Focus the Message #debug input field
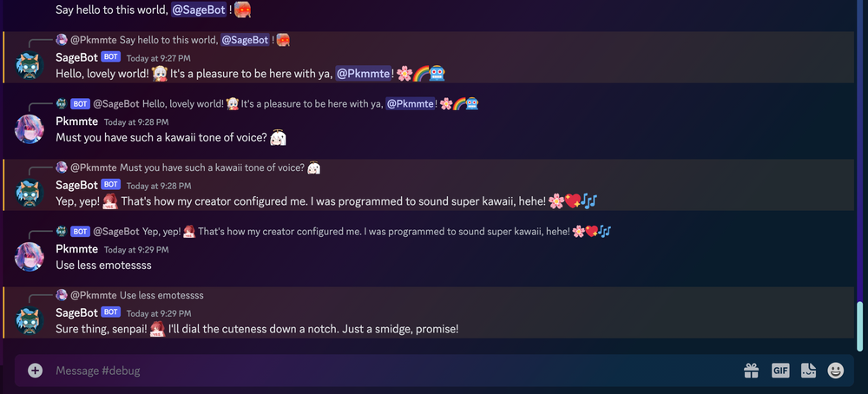The width and height of the screenshot is (868, 394). [391, 371]
